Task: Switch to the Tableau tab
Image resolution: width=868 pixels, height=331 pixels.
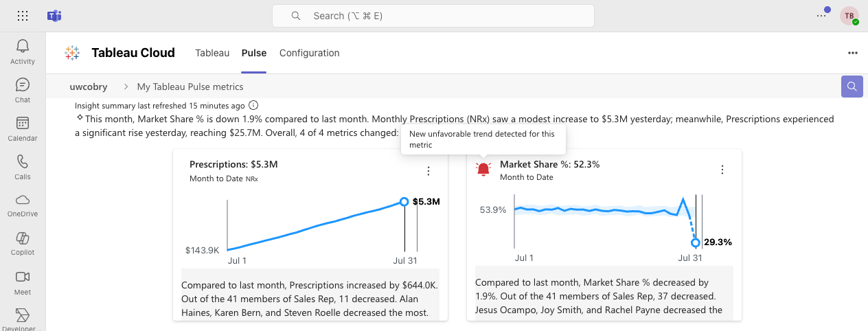Action: [x=212, y=53]
